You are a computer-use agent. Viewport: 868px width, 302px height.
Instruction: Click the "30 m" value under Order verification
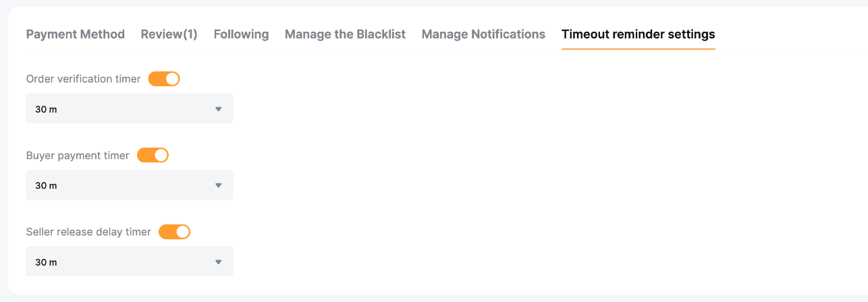[x=46, y=109]
